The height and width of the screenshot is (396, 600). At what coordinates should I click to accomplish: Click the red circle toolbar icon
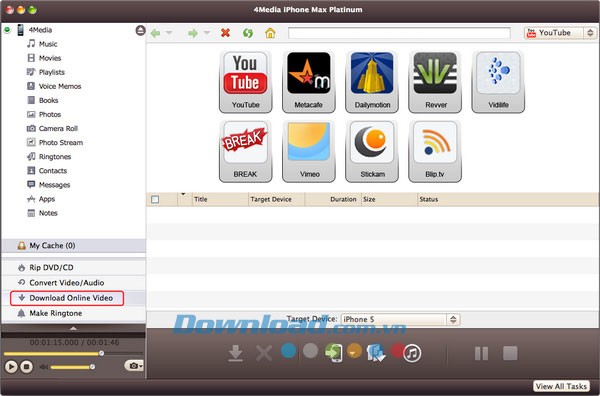[397, 350]
